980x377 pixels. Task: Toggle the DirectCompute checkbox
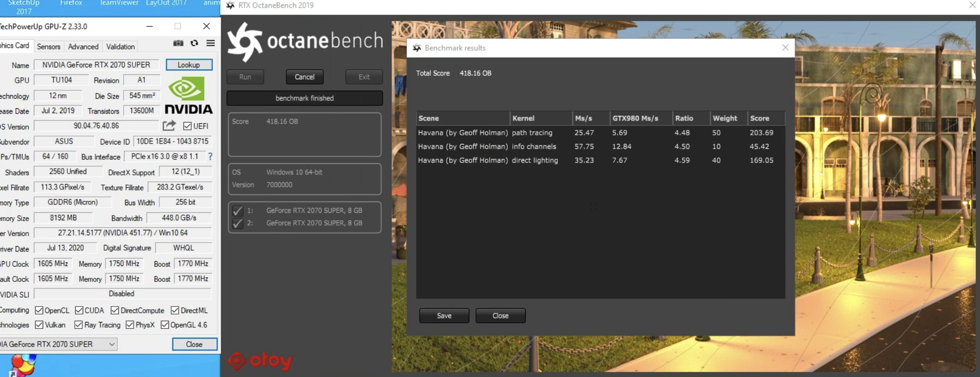point(115,310)
